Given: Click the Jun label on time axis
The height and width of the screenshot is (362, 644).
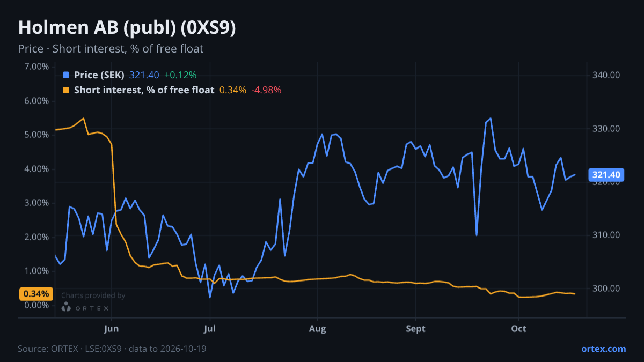Looking at the screenshot, I should coord(111,328).
